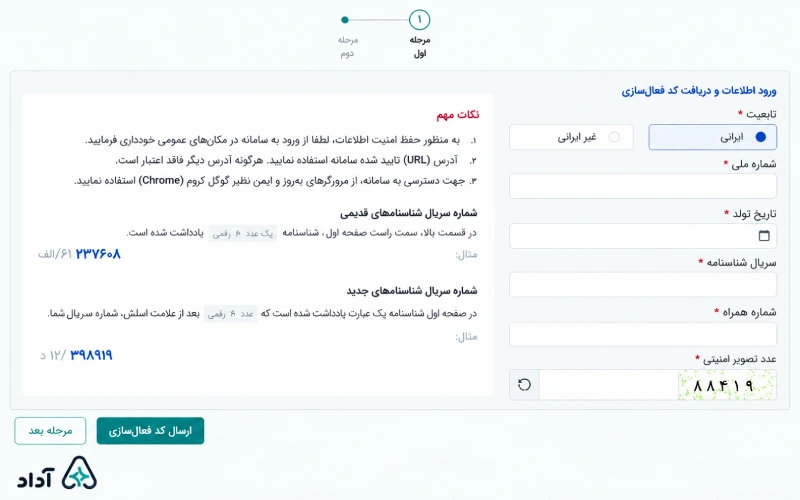
Task: Select the غیر ایرانی nationality option
Action: click(x=571, y=137)
